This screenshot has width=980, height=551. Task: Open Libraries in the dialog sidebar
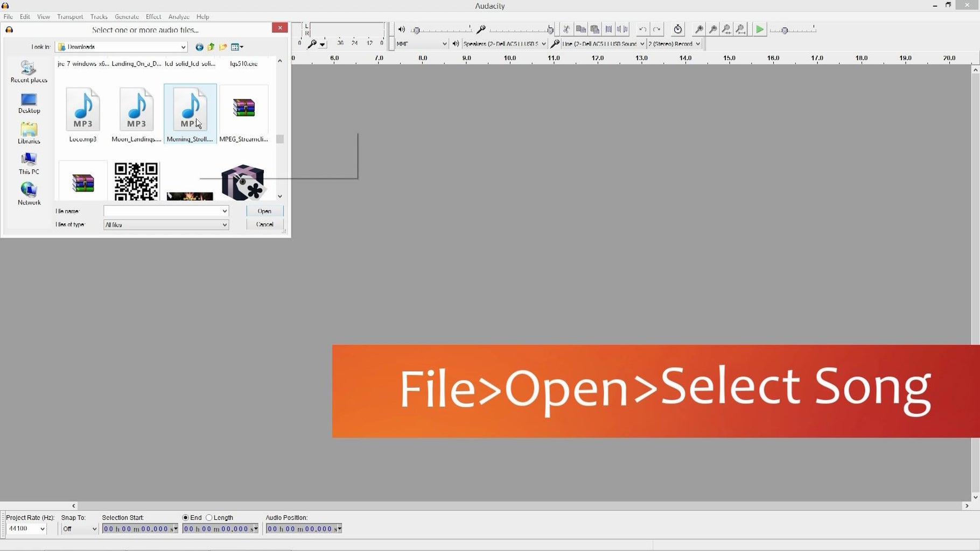click(x=29, y=133)
